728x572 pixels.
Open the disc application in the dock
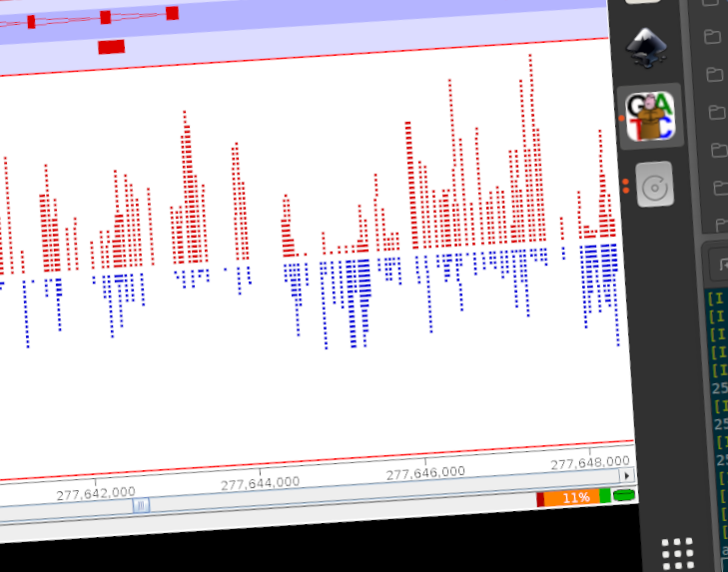(654, 185)
